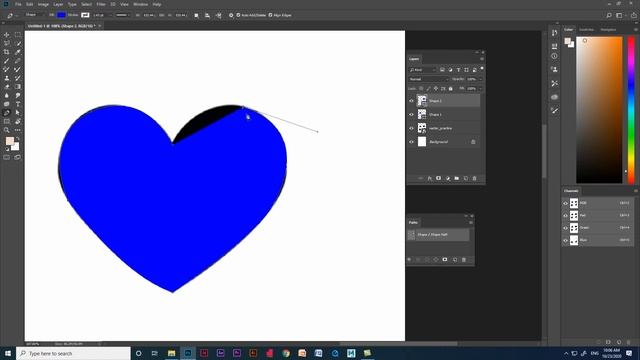Click the foreground color swatch in toolbox
The image size is (640, 360).
coord(10,141)
